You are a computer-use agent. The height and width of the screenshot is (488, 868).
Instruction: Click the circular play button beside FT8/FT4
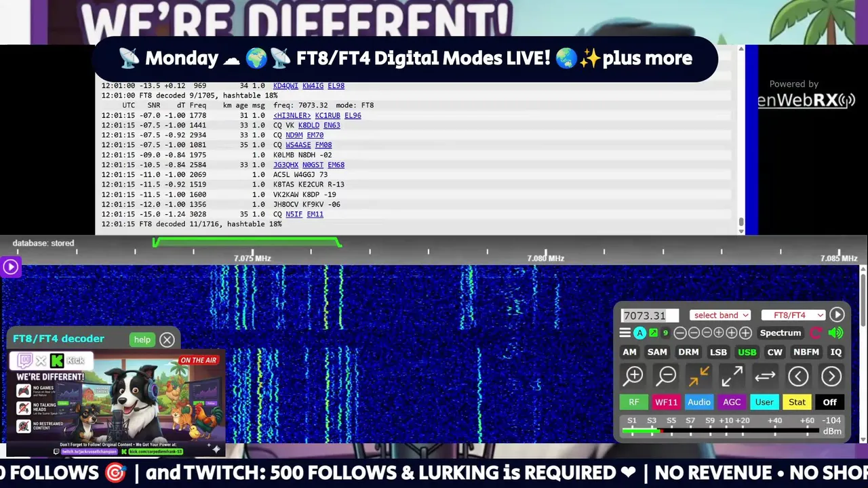[837, 314]
